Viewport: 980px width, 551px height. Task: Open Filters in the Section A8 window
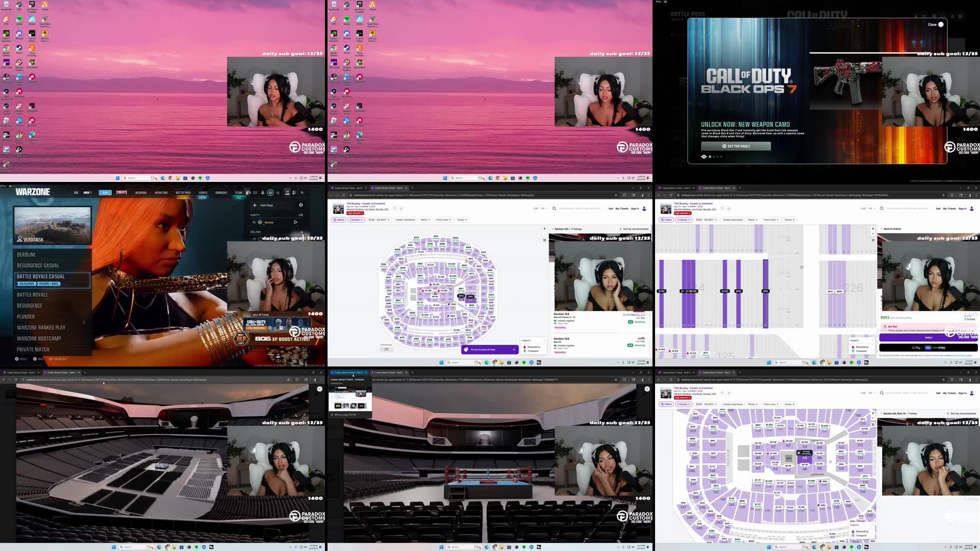666,404
